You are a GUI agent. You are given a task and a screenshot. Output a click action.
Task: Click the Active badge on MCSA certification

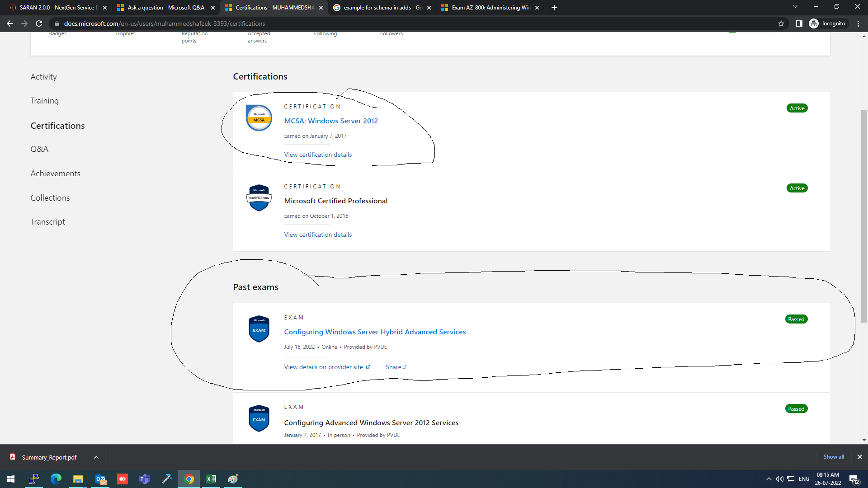[797, 108]
